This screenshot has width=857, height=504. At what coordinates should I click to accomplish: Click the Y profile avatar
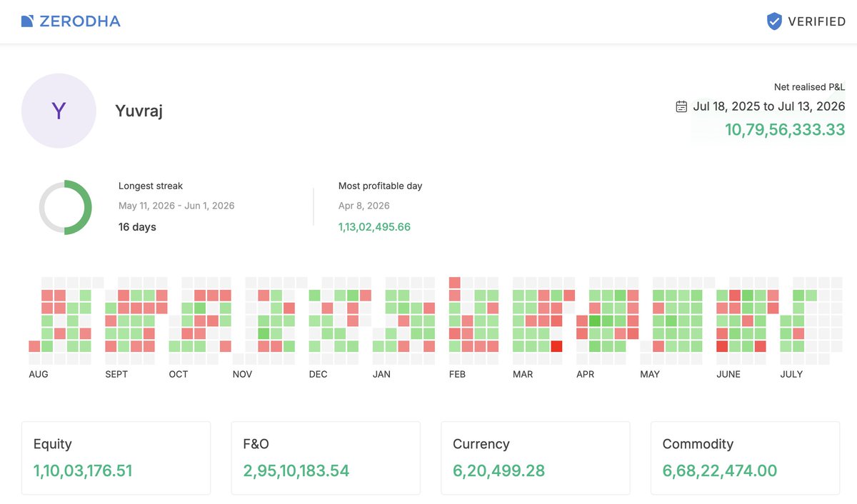point(59,111)
